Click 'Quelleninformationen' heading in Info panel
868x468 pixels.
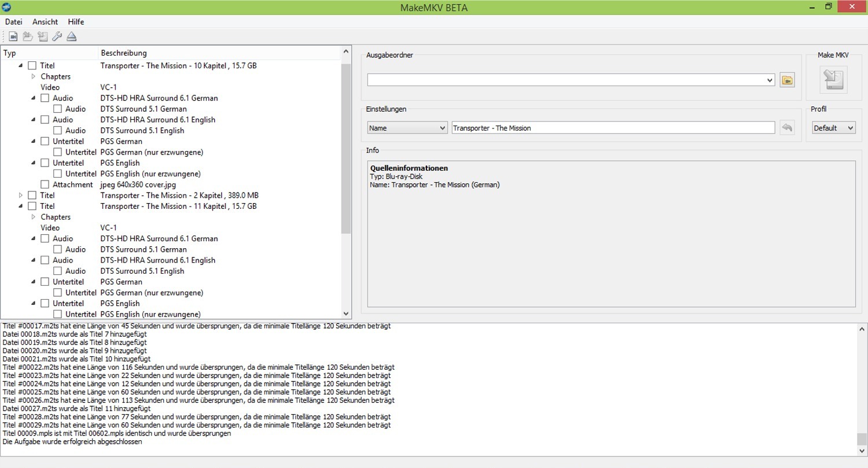[x=409, y=168]
